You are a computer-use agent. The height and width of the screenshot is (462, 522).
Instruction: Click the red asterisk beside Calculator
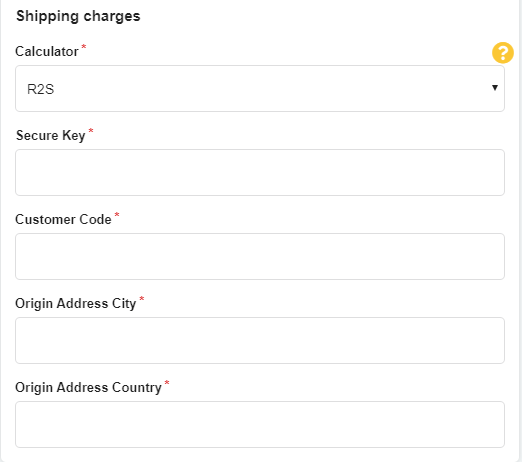coord(84,46)
